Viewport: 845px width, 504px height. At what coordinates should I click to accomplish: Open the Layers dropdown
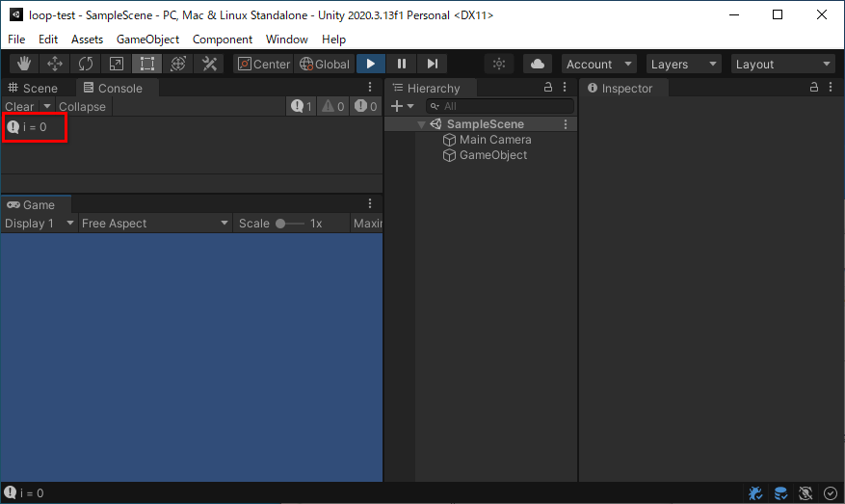683,64
